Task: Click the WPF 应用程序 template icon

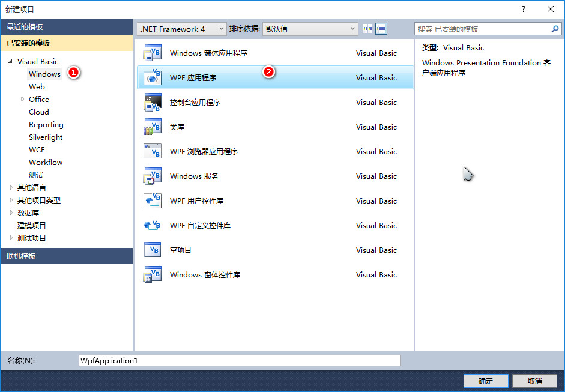Action: (x=152, y=77)
